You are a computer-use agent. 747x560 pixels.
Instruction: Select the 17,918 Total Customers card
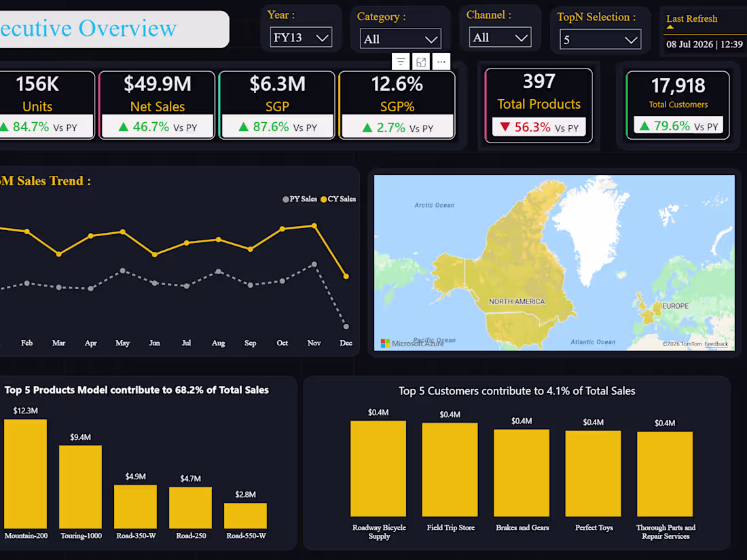coord(678,105)
